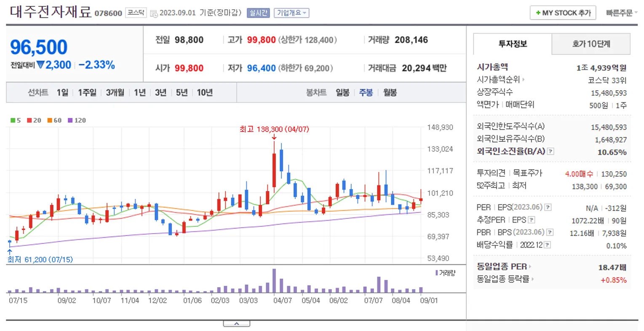Image resolution: width=644 pixels, height=331 pixels.
Task: Click the +0.85% sector change value
Action: point(614,280)
